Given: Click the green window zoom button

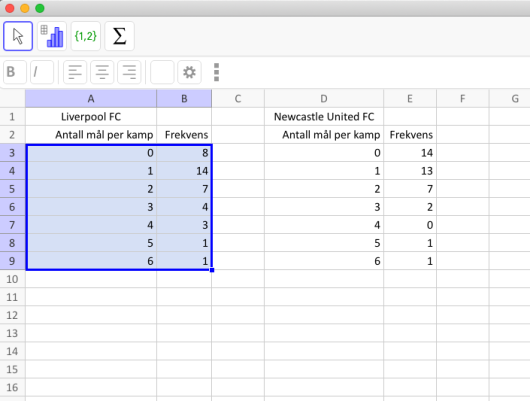Looking at the screenshot, I should coord(40,8).
